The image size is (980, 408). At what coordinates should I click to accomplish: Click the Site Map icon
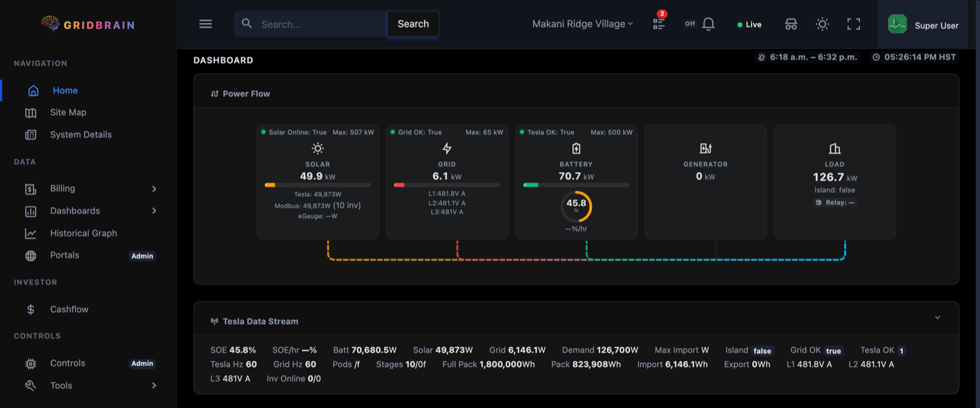tap(31, 113)
